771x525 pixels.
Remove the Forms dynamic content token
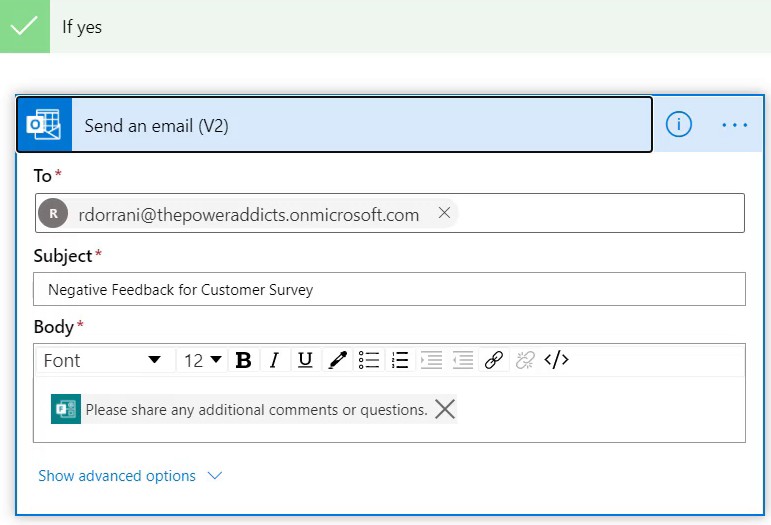pos(445,409)
